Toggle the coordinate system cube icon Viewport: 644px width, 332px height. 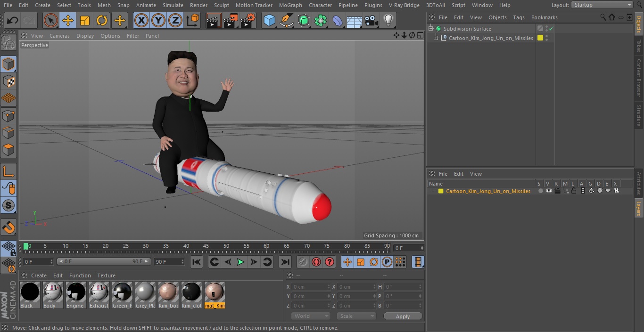193,20
